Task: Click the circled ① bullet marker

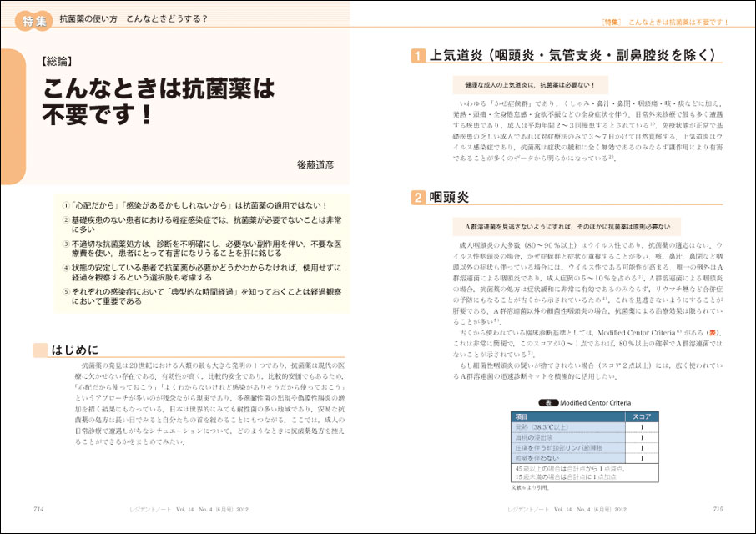Action: 66,205
